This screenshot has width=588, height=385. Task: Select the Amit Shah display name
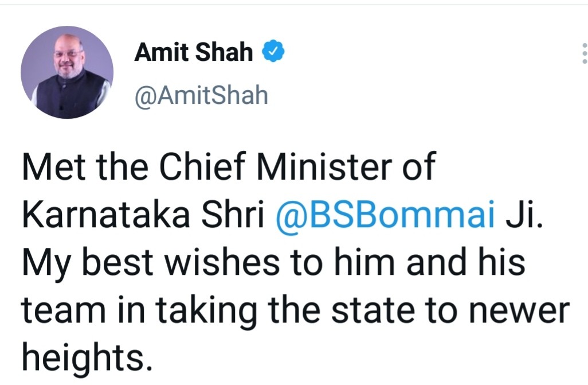194,52
